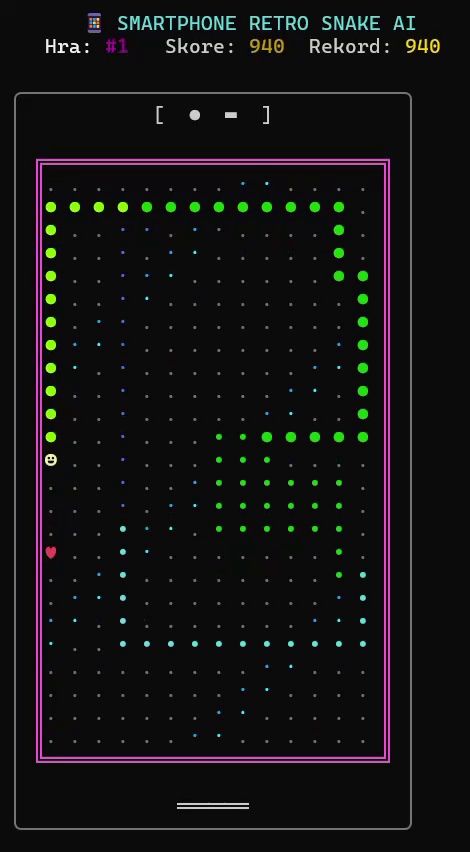Click the smiley face snake head
This screenshot has height=852, width=470.
(51, 460)
